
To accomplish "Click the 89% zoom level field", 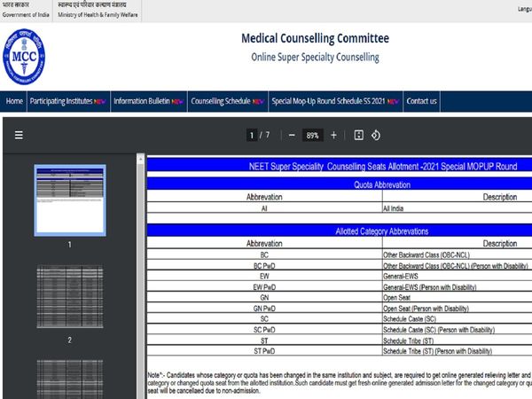I will [312, 136].
